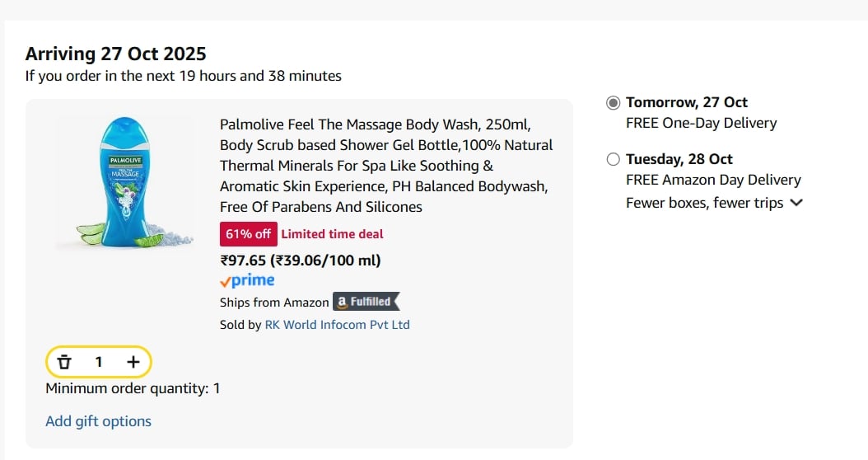
Task: Click the Ships from Amazon text
Action: click(x=274, y=303)
